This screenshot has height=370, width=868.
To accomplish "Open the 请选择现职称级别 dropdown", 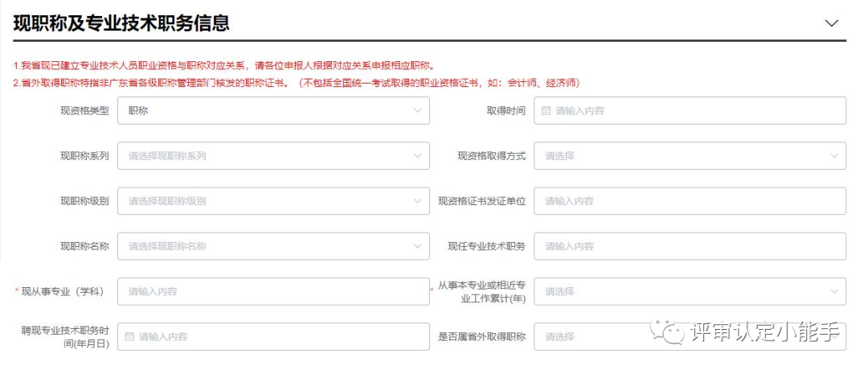I will pyautogui.click(x=273, y=201).
